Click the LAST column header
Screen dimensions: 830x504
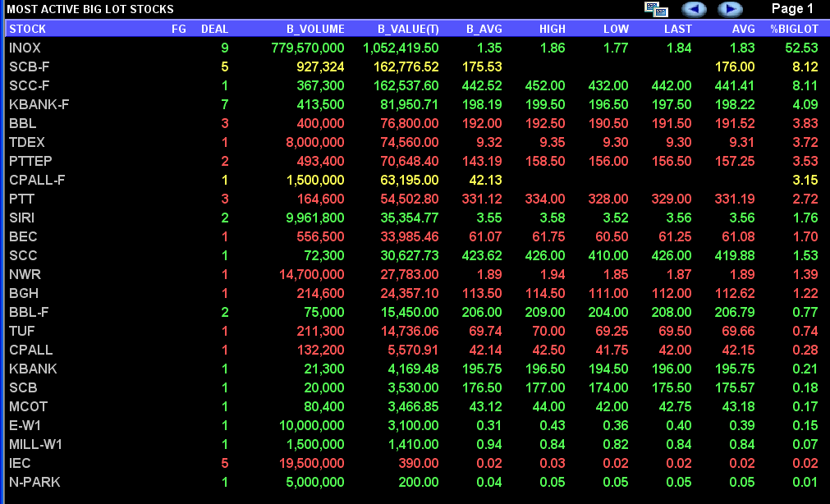click(x=677, y=29)
